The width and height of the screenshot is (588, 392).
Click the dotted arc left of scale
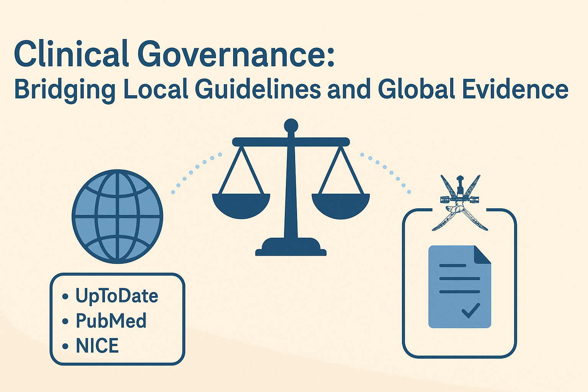click(x=195, y=172)
